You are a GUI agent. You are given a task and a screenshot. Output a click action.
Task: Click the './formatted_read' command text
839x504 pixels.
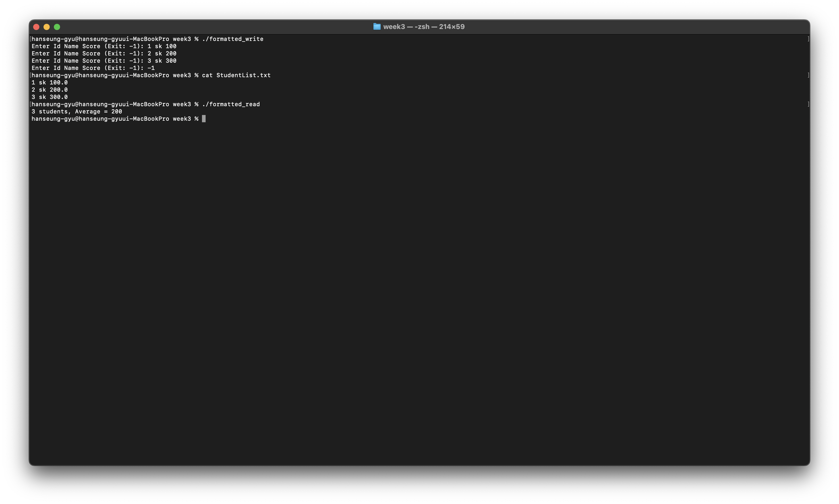click(231, 104)
